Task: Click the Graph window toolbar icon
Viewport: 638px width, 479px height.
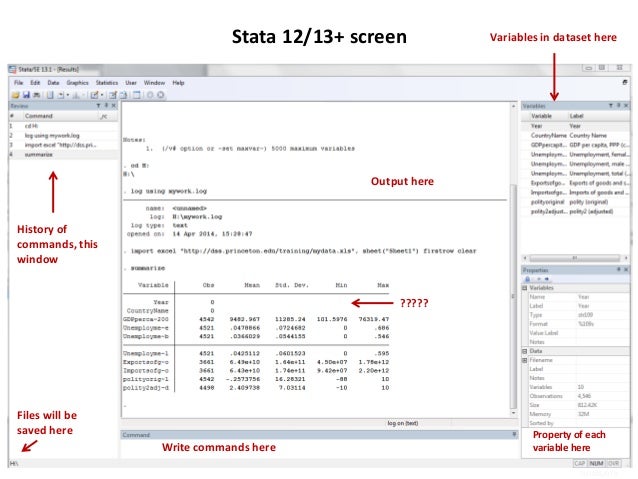Action: click(76, 95)
